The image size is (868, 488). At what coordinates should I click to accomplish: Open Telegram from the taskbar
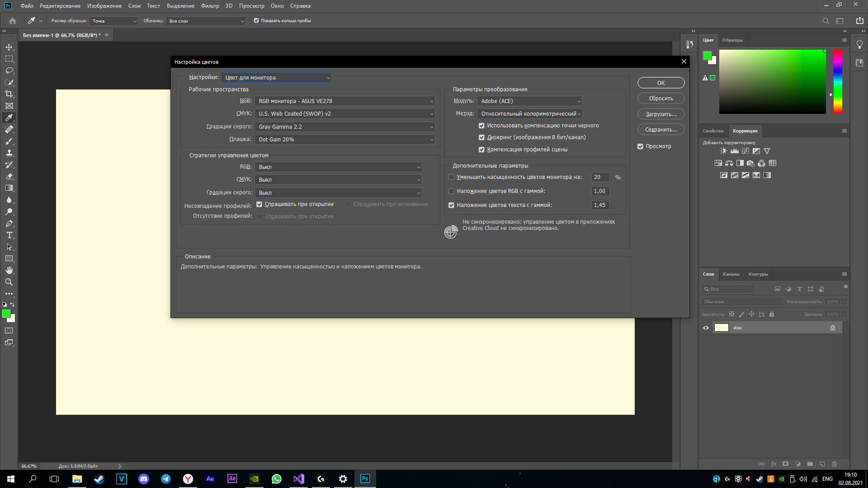coord(165,479)
